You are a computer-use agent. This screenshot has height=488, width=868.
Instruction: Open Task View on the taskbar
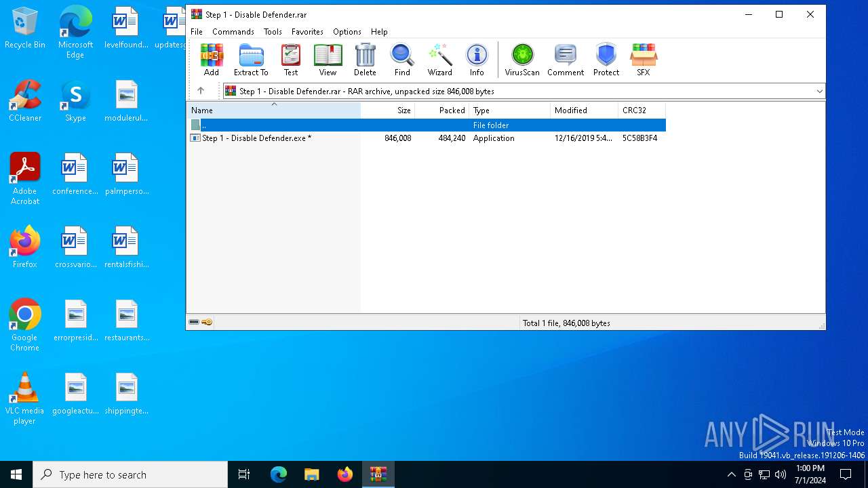[x=244, y=474]
